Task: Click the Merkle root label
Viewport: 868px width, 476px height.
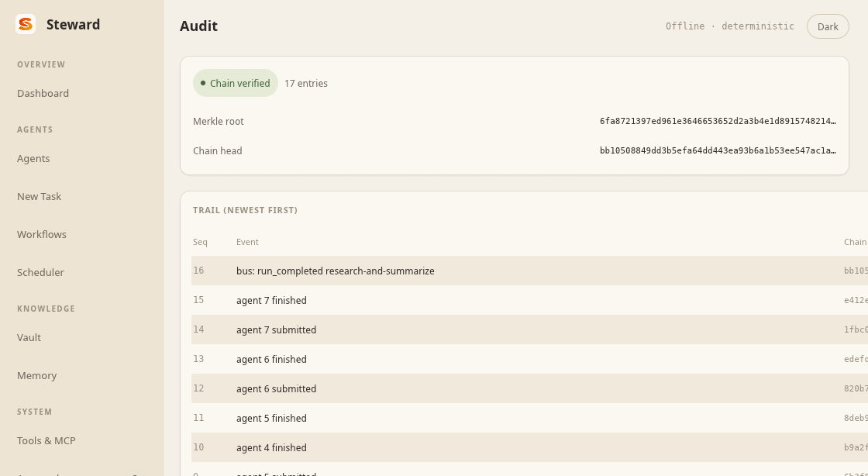Action: pyautogui.click(x=218, y=121)
